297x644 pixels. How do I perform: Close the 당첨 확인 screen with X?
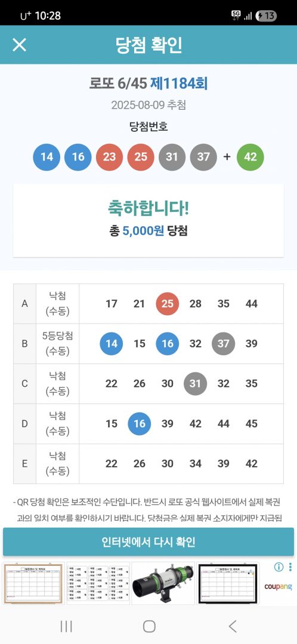pos(19,45)
